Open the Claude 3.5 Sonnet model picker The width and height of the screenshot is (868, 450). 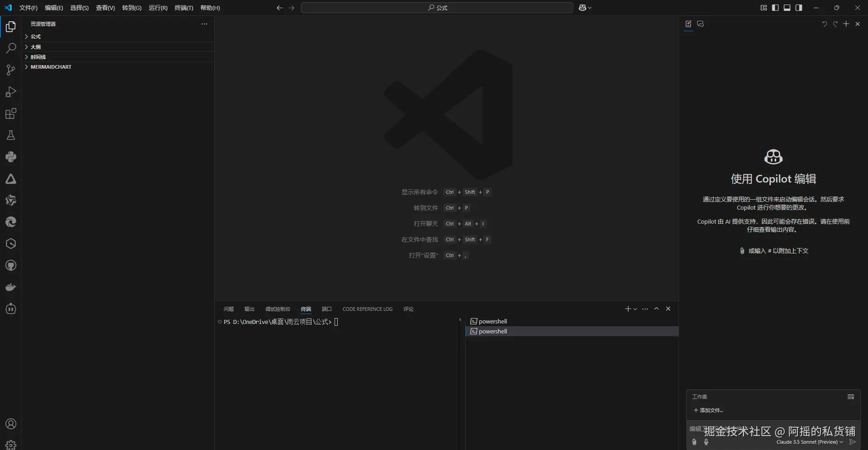810,442
